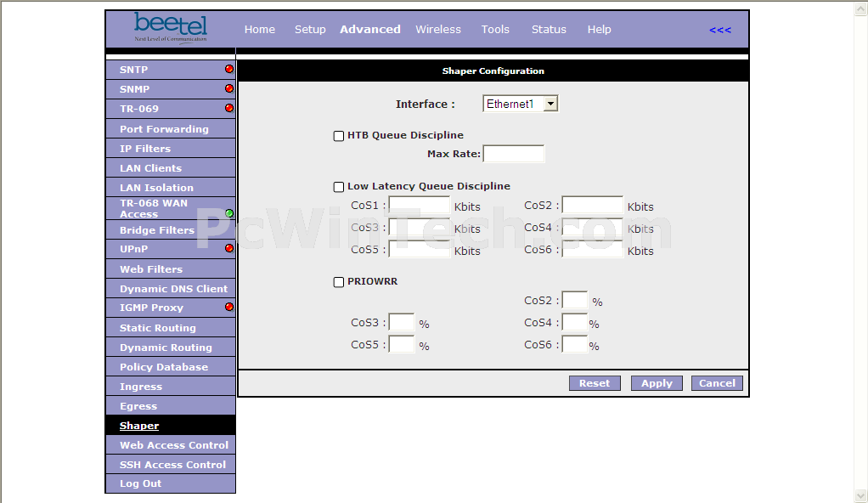868x503 pixels.
Task: Switch to the Wireless tab
Action: coord(438,30)
